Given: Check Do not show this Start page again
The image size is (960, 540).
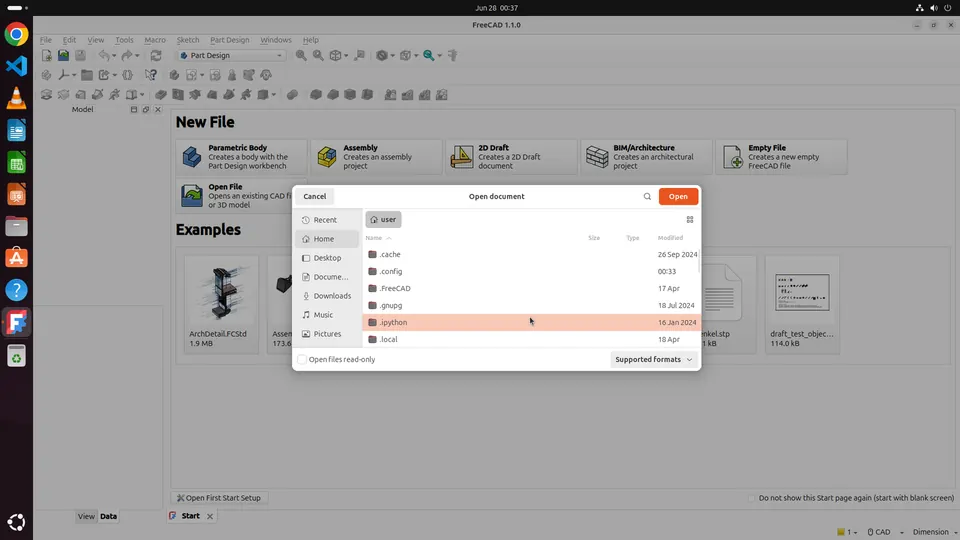Looking at the screenshot, I should (x=752, y=498).
